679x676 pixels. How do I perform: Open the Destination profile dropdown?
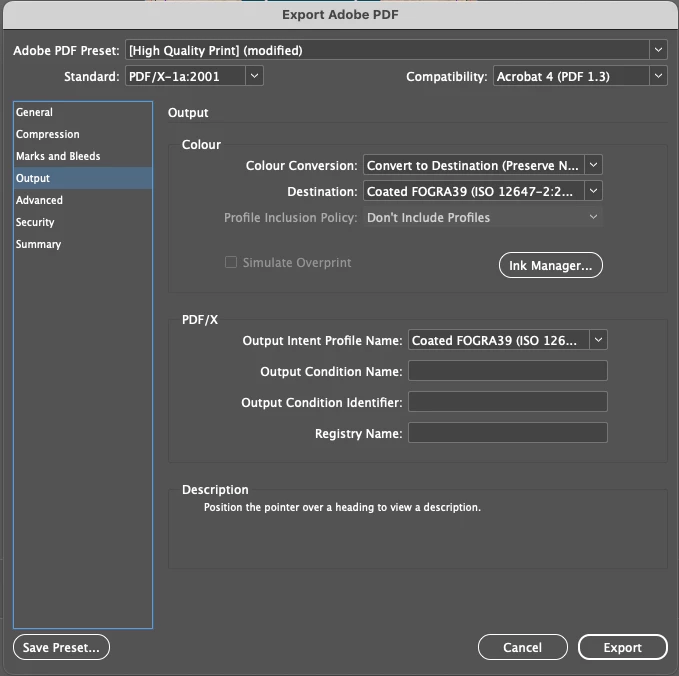(x=482, y=191)
